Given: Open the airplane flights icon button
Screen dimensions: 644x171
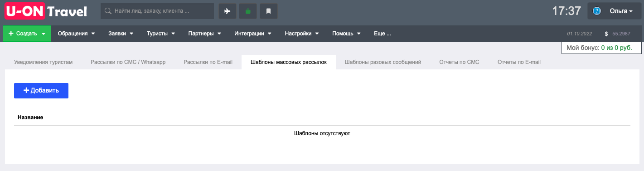Looking at the screenshot, I should 227,11.
